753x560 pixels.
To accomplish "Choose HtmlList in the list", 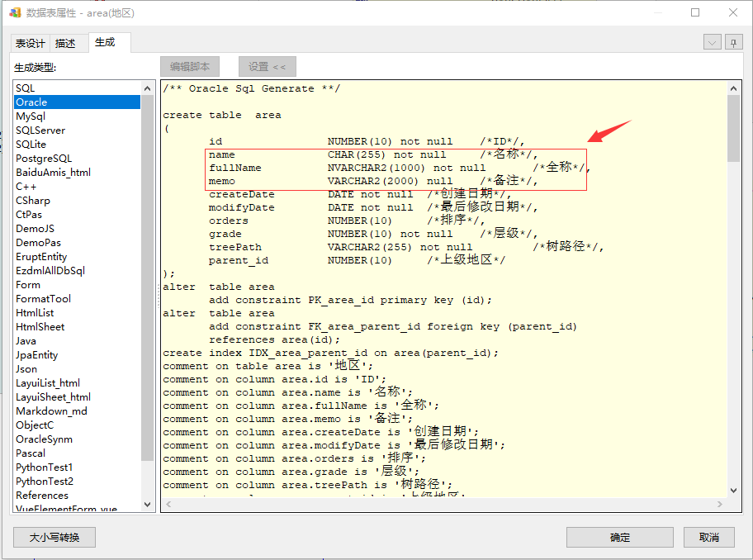I will 78,313.
